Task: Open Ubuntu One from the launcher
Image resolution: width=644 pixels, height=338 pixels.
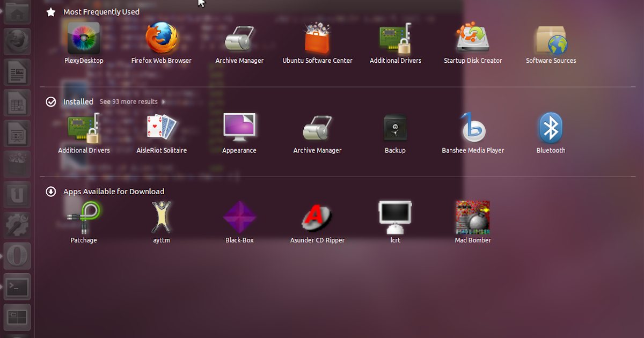Action: [x=17, y=194]
